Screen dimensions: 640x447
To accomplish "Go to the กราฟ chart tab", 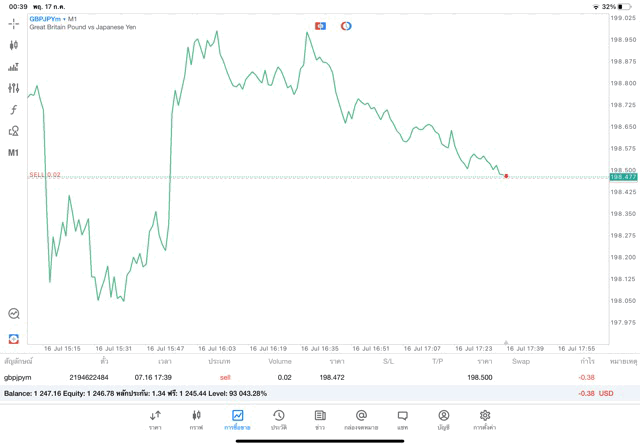I will tap(196, 419).
